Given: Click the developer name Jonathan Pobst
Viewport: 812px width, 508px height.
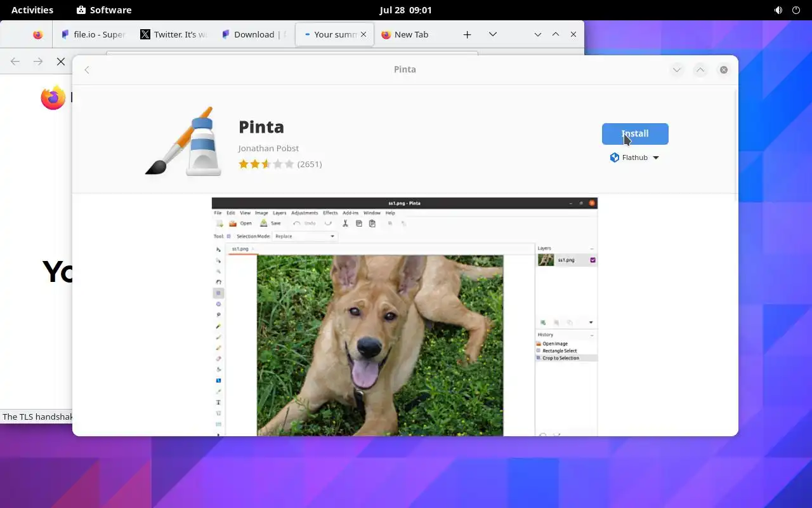Looking at the screenshot, I should [268, 148].
